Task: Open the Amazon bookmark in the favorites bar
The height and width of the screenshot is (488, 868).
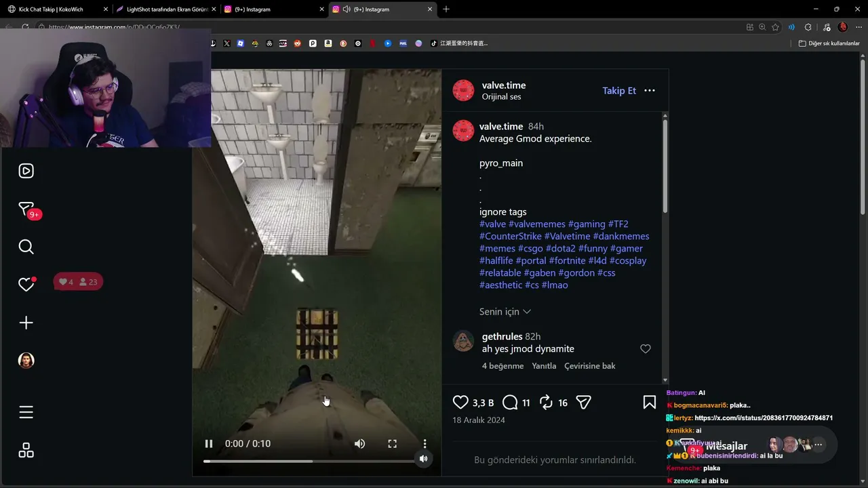Action: tap(328, 43)
